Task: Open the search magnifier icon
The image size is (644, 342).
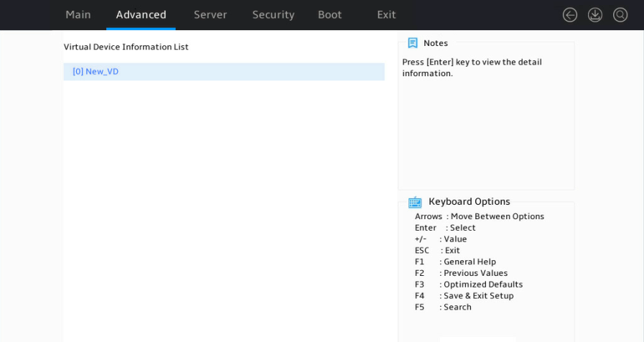Action: click(620, 15)
